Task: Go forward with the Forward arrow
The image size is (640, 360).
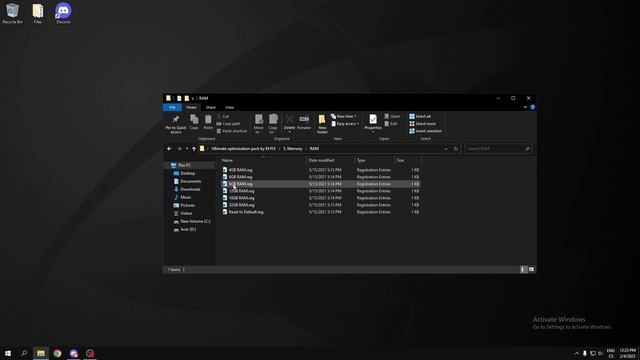Action: coord(179,149)
